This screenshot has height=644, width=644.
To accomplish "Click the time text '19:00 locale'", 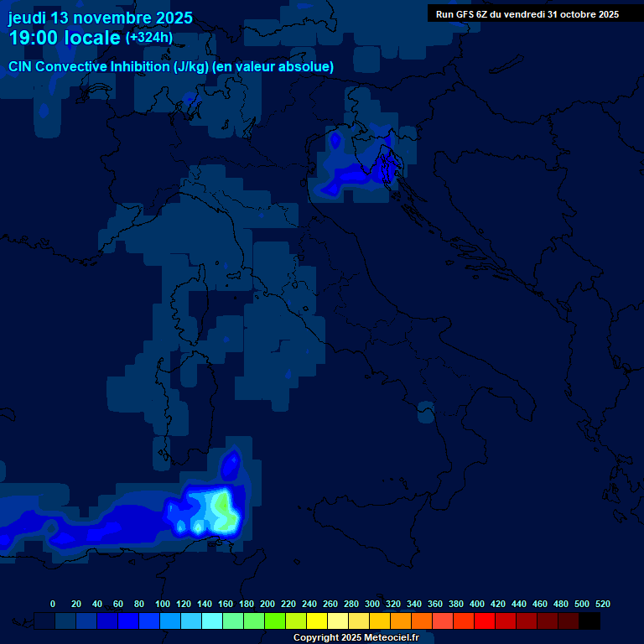I will pos(65,38).
